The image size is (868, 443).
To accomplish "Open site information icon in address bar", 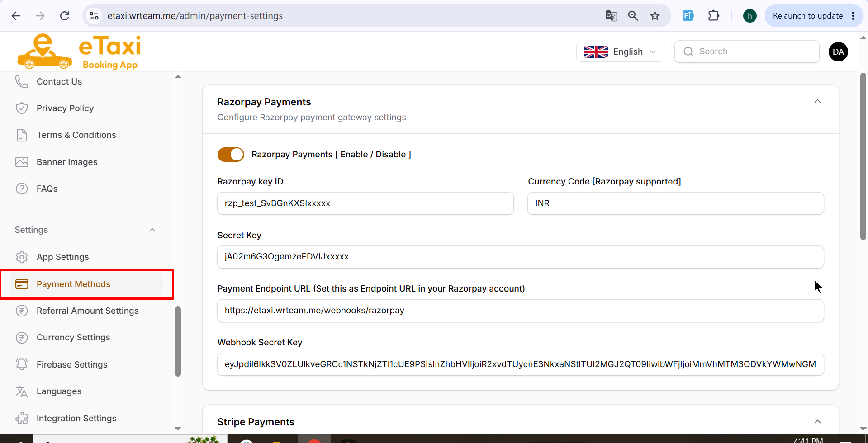I will [x=94, y=16].
